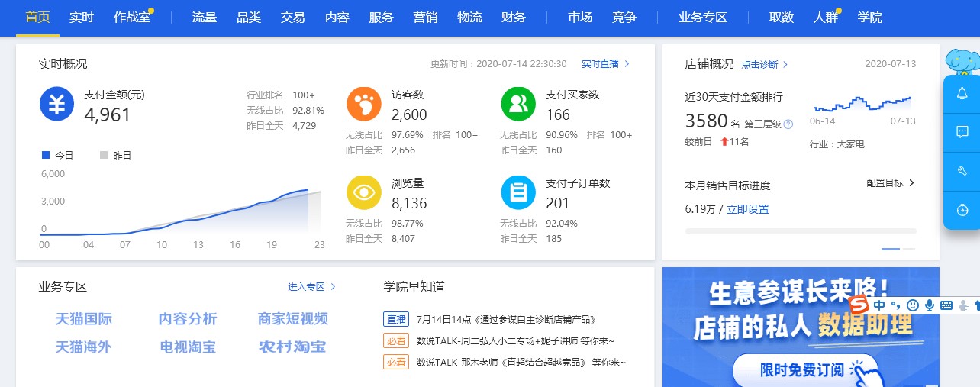Image resolution: width=980 pixels, height=387 pixels.
Task: Toggle the 昨日 legend series
Action: tap(115, 155)
